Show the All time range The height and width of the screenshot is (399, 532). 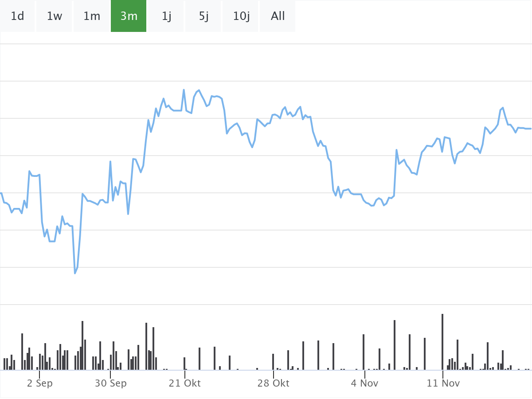point(278,16)
